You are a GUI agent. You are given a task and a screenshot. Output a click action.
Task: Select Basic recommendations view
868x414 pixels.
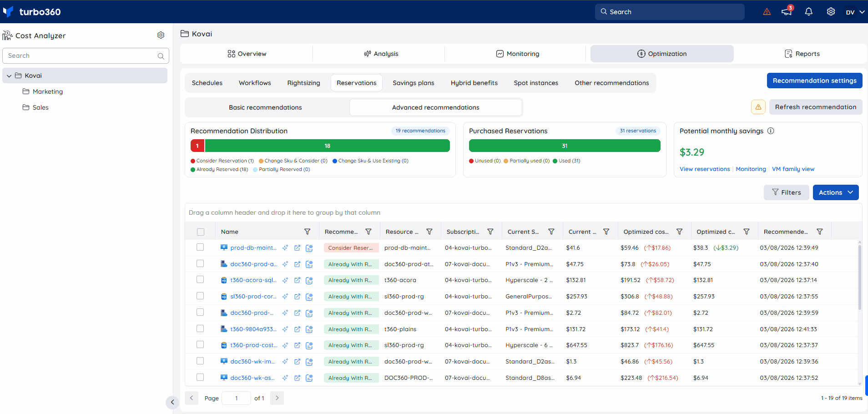265,107
